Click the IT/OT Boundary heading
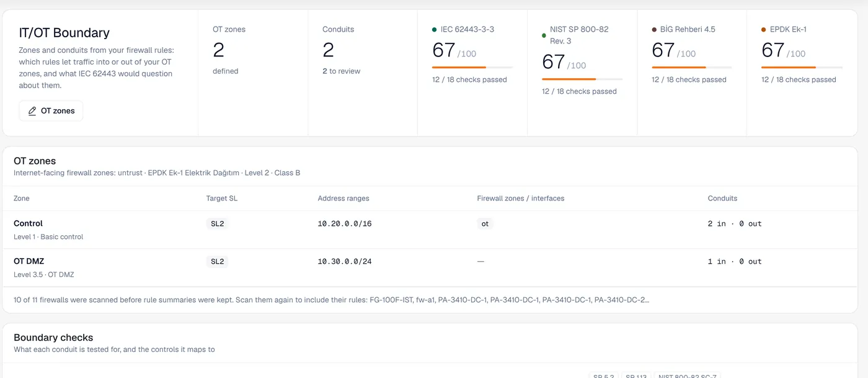The width and height of the screenshot is (868, 378). [64, 33]
